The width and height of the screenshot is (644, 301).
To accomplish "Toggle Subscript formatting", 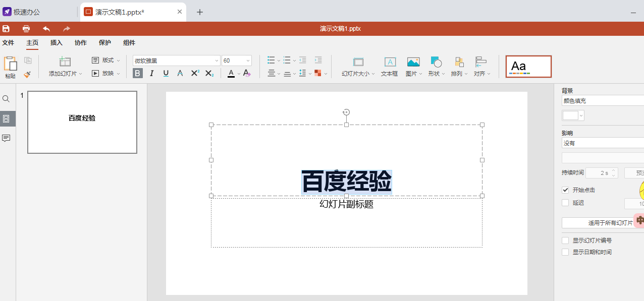I will pos(209,74).
